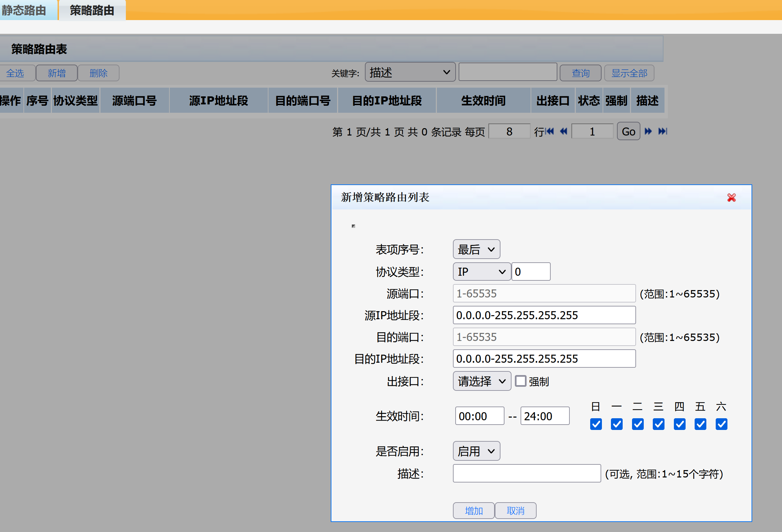Screen dimensions: 782x532
Task: Click the next page arrow icon
Action: pyautogui.click(x=648, y=131)
